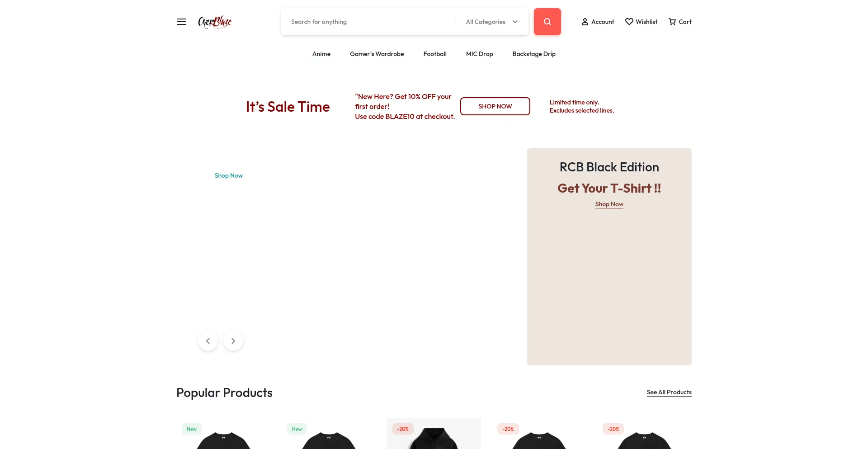Open the See All Products link

point(669,392)
